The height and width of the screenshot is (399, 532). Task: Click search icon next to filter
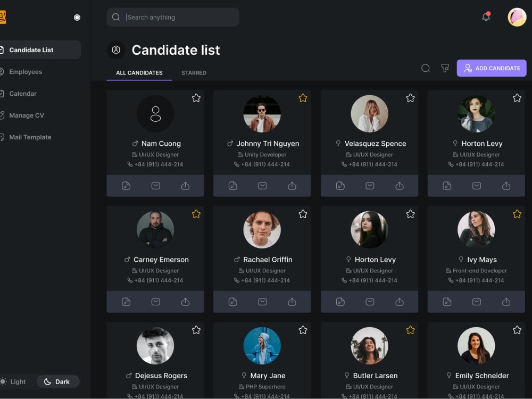426,68
